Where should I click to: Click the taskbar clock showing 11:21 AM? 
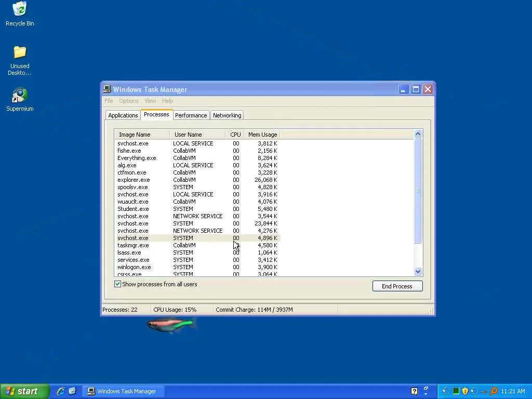tap(513, 391)
